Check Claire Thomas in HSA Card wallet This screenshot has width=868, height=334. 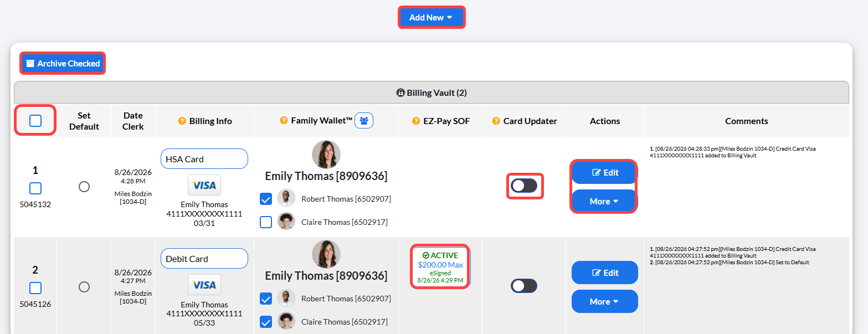click(x=266, y=222)
